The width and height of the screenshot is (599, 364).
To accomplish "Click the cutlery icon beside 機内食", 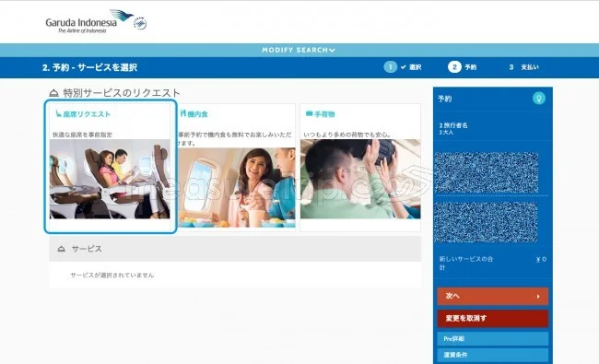I will 183,113.
